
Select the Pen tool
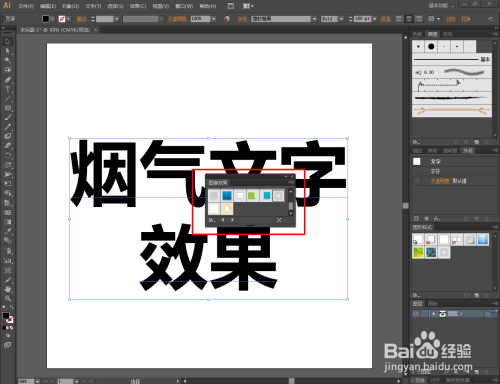tap(8, 80)
